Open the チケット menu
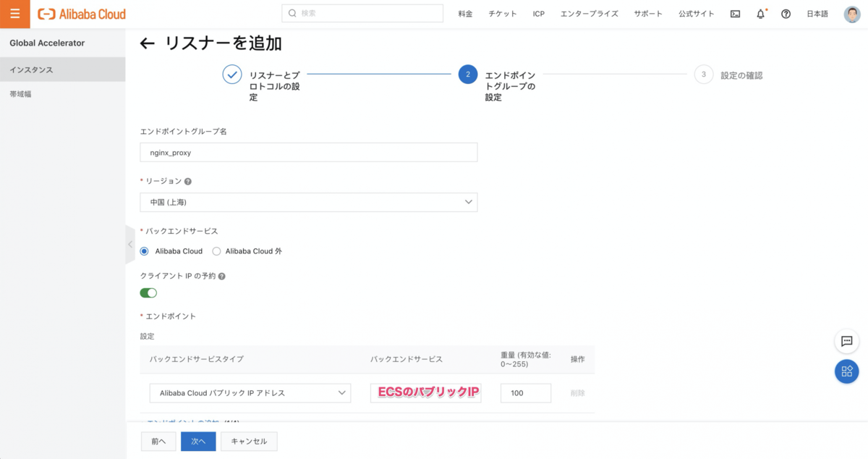The width and height of the screenshot is (868, 459). [503, 14]
